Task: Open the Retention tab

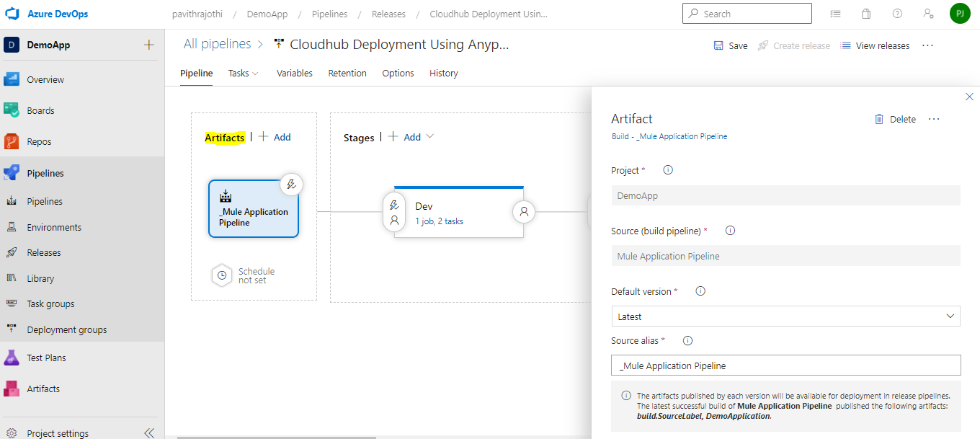Action: (347, 74)
